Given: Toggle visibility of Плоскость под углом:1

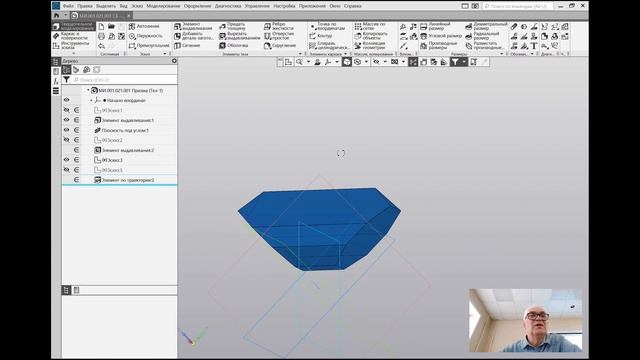Looking at the screenshot, I should click(x=67, y=130).
